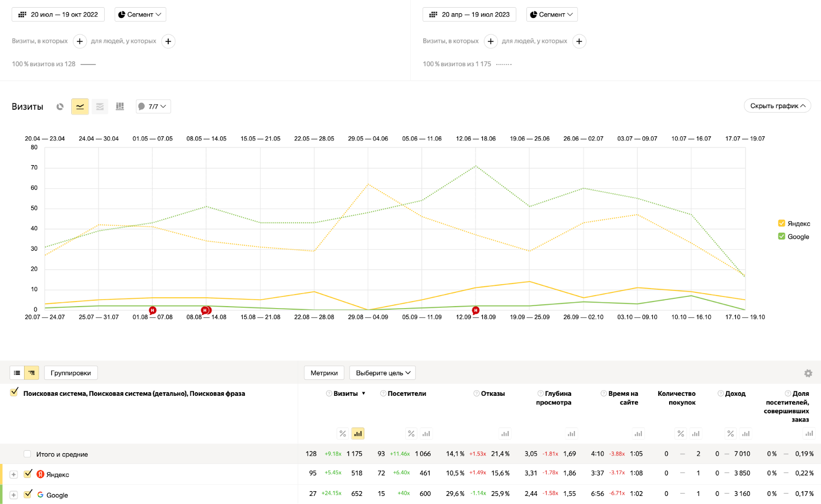Switch table to tree view

click(x=32, y=373)
